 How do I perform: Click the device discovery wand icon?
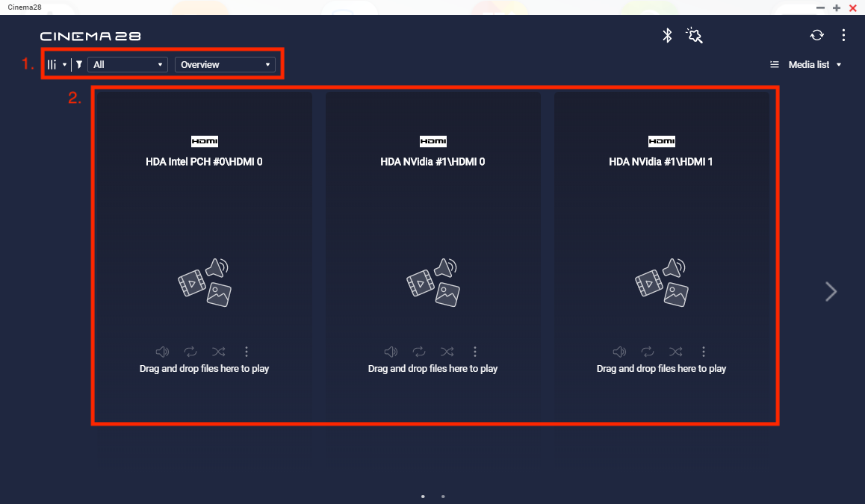point(695,35)
